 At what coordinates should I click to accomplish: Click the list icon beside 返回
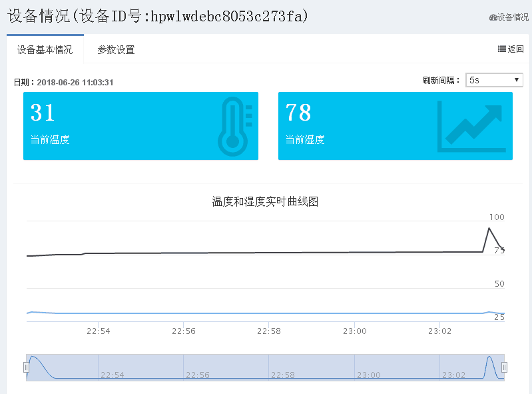501,49
